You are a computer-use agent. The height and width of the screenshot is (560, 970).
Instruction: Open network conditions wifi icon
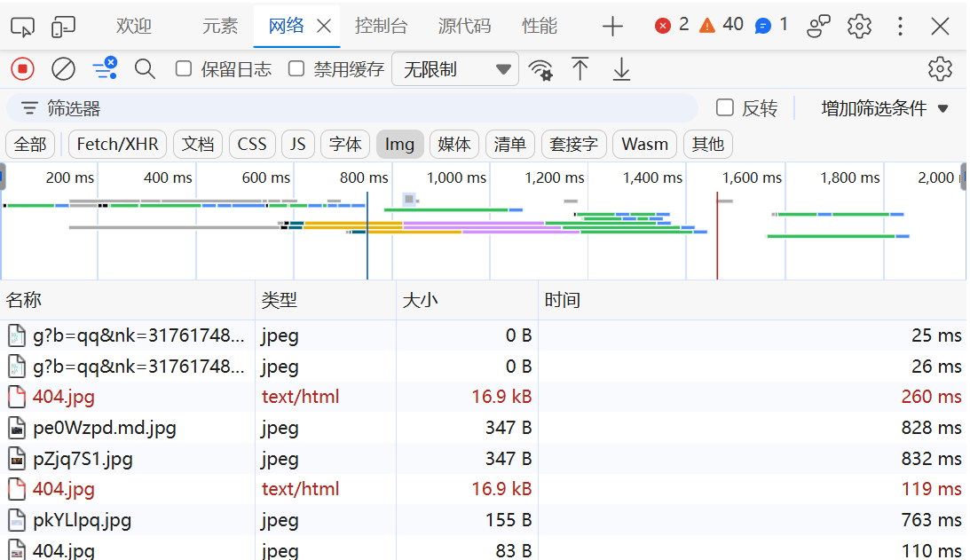click(540, 70)
